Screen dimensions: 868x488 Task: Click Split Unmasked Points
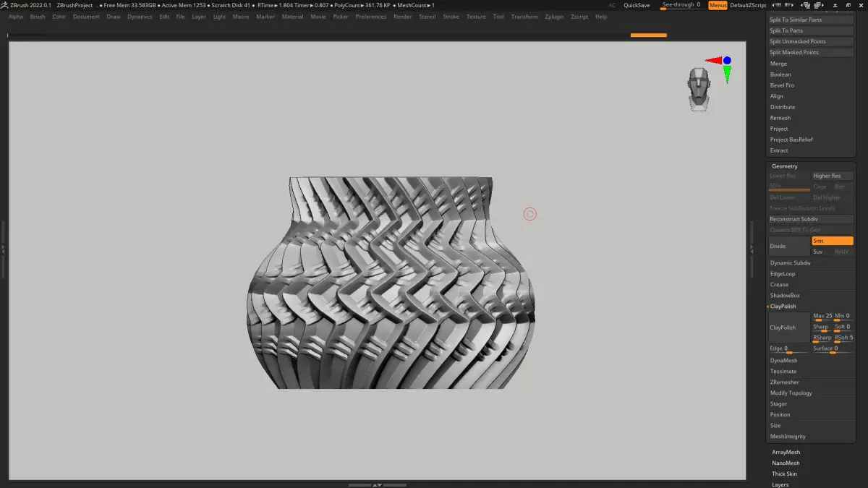[x=811, y=41]
